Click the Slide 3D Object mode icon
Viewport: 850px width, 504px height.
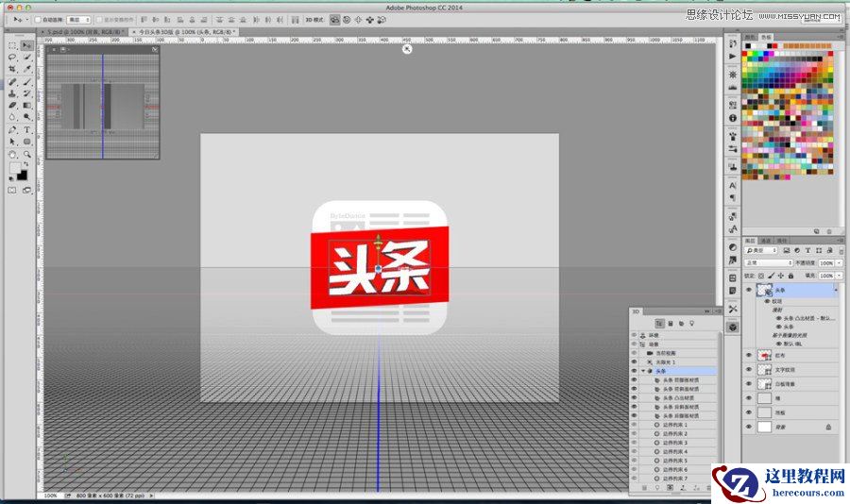369,20
